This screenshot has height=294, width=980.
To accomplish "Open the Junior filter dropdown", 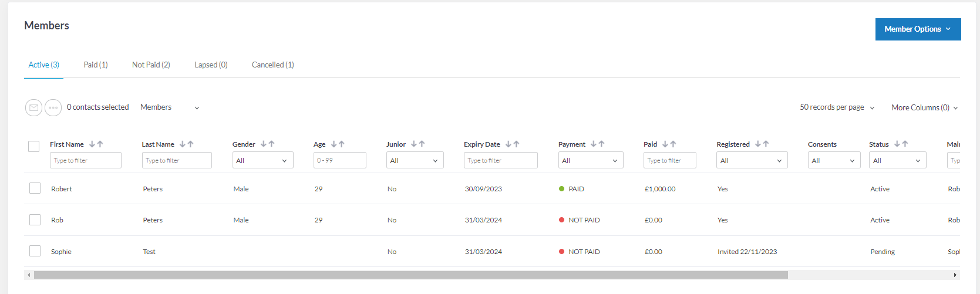I will pos(415,160).
